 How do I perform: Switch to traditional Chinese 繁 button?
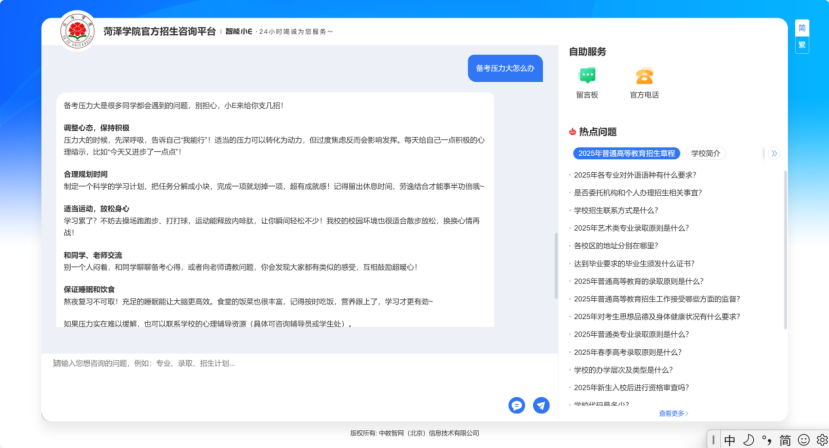pos(802,45)
